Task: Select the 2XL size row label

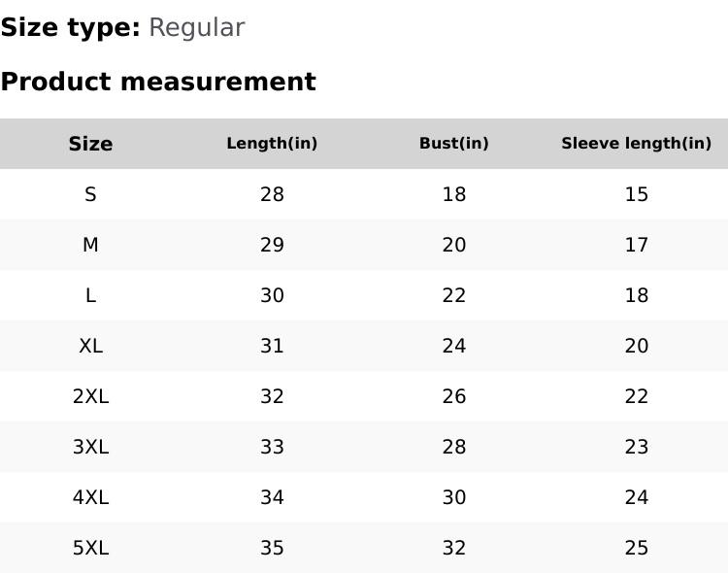Action: click(90, 396)
